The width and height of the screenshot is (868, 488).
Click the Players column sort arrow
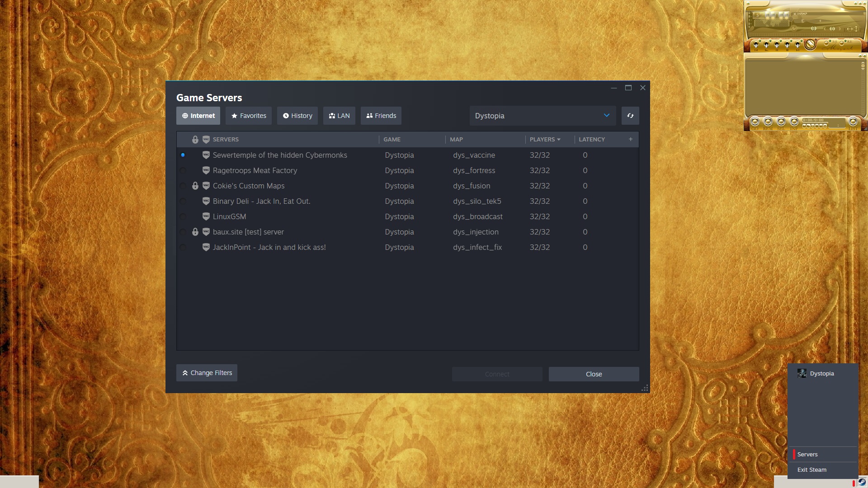[559, 140]
